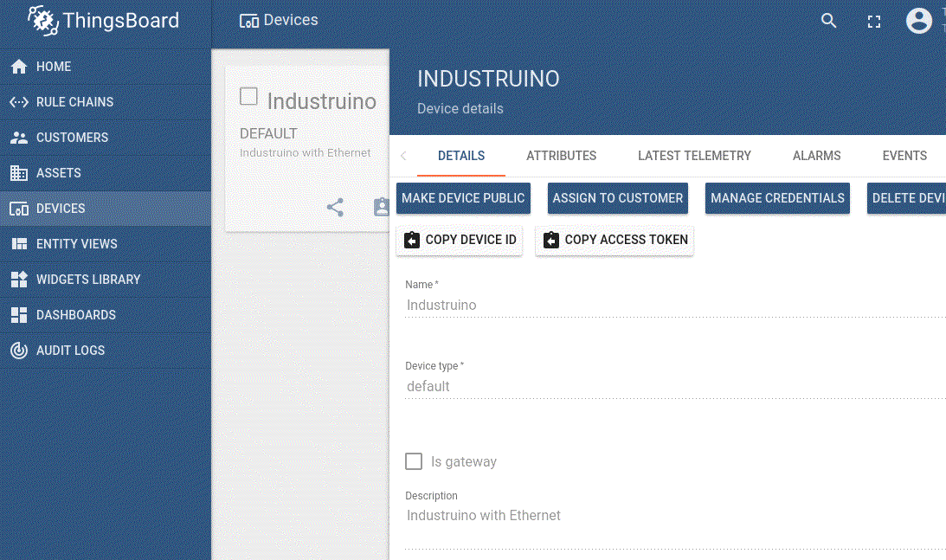
Task: Switch to the Attributes tab
Action: coord(561,156)
